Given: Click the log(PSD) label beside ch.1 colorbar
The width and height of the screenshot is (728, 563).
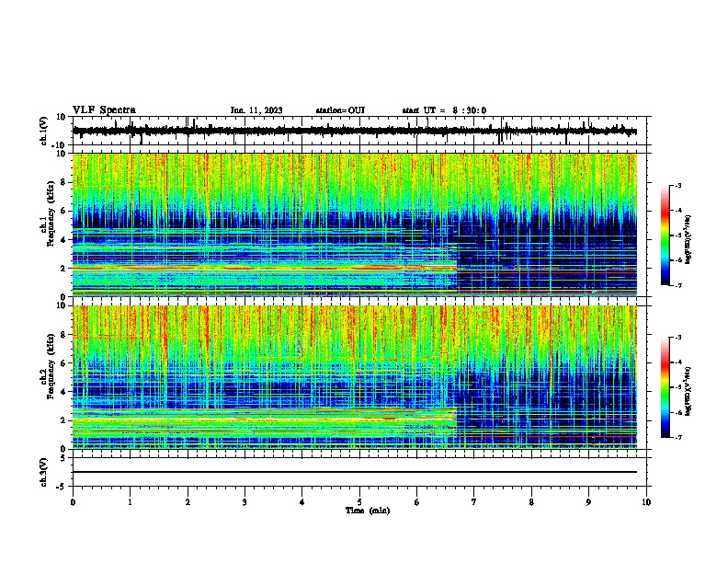Looking at the screenshot, I should click(688, 240).
